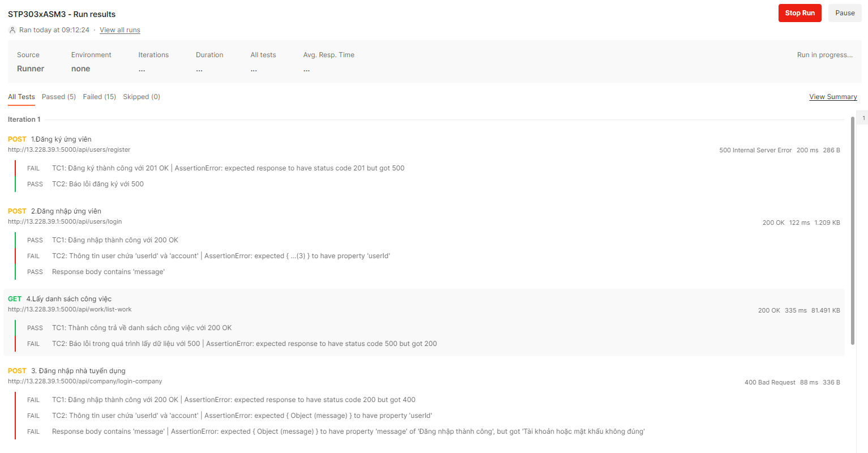This screenshot has width=868, height=453.
Task: Click the Stop Run button
Action: click(799, 12)
